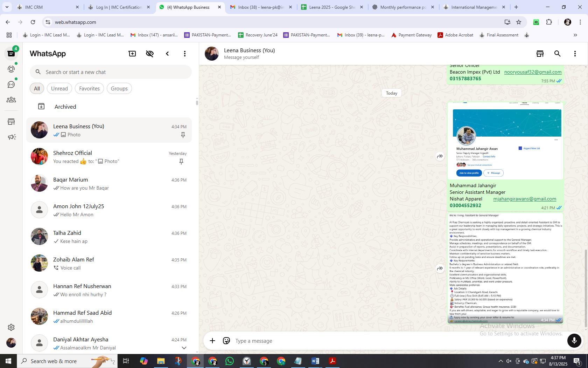The height and width of the screenshot is (368, 588).
Task: Expand Daniyal Akhtar Ayesha chat options chevron
Action: (184, 348)
